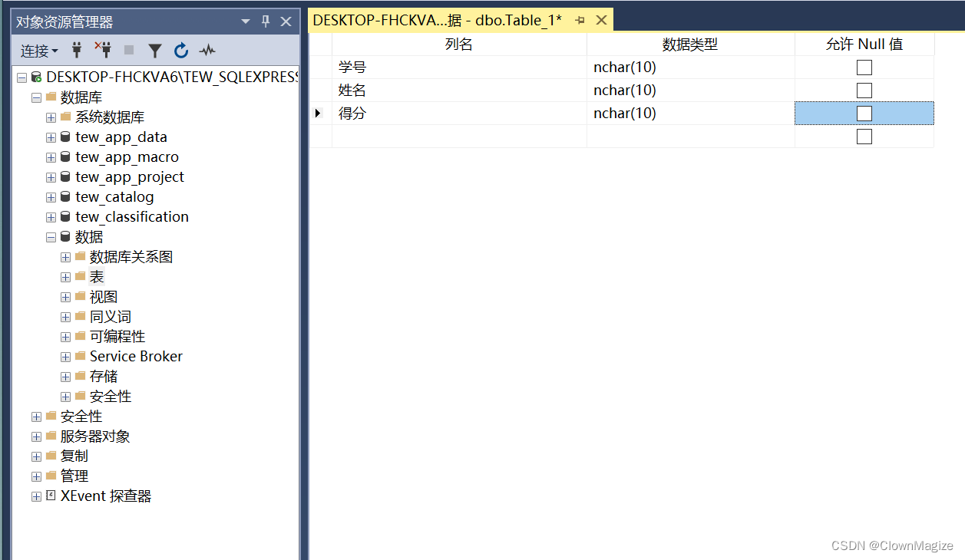This screenshot has width=965, height=560.
Task: Refresh Object Explorer with the refresh icon
Action: point(180,50)
